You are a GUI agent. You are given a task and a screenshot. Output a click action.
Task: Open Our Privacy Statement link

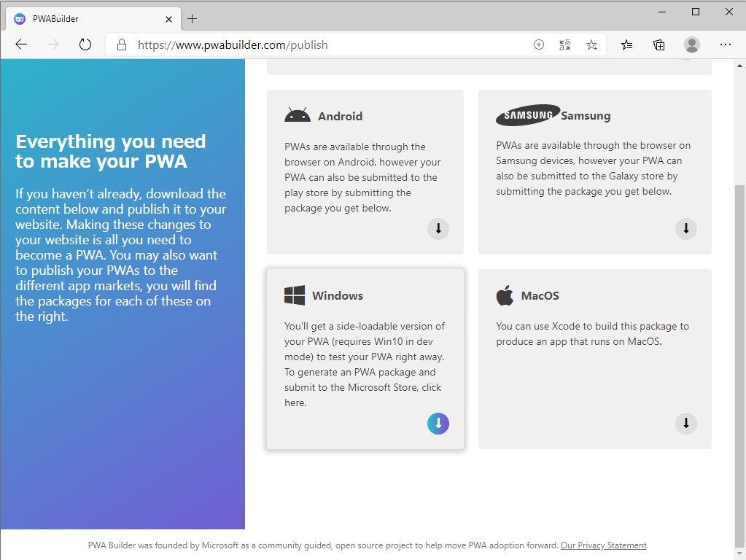pyautogui.click(x=603, y=545)
